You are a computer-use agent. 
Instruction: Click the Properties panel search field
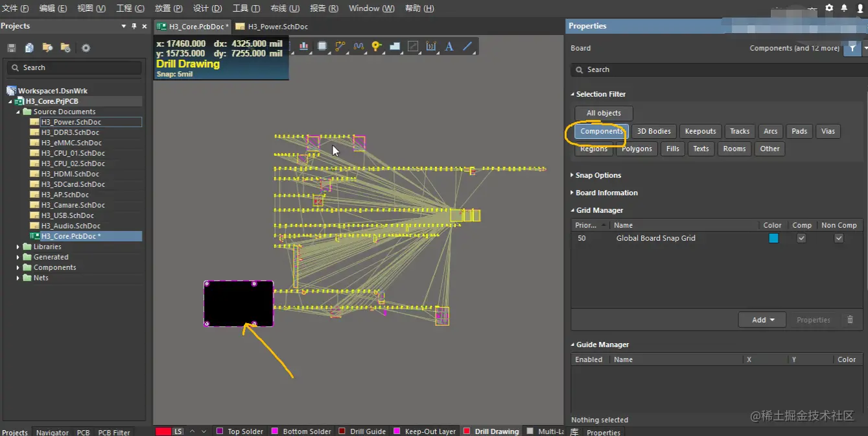[713, 69]
